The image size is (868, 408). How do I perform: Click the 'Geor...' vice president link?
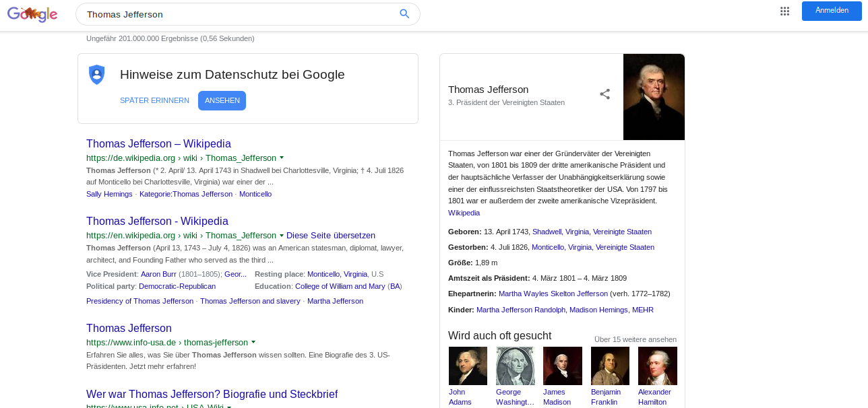point(235,275)
